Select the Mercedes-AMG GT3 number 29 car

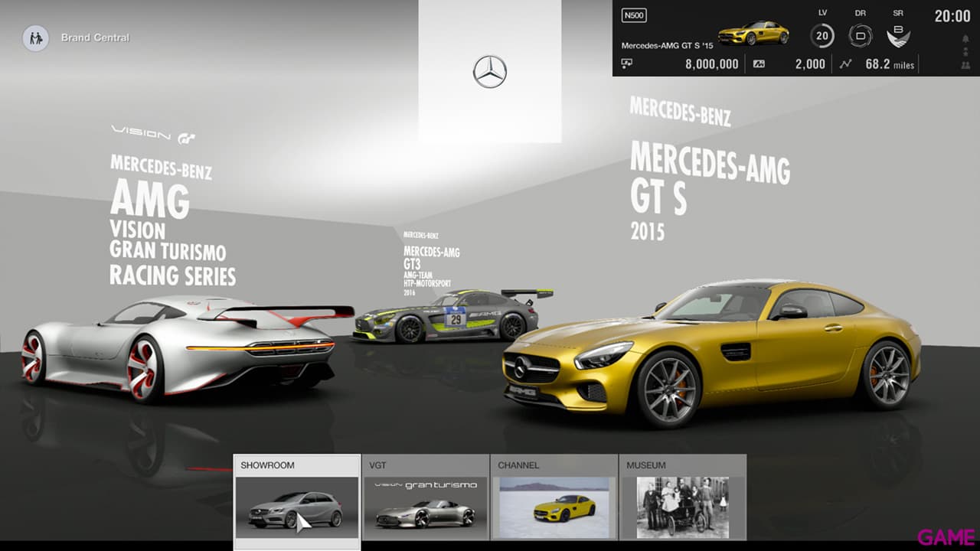point(452,315)
